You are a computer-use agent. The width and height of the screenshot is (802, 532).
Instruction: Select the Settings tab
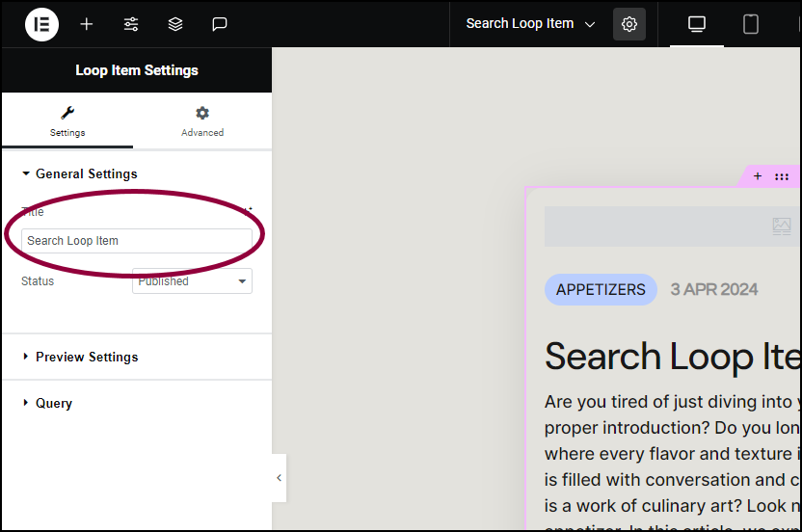pos(67,121)
